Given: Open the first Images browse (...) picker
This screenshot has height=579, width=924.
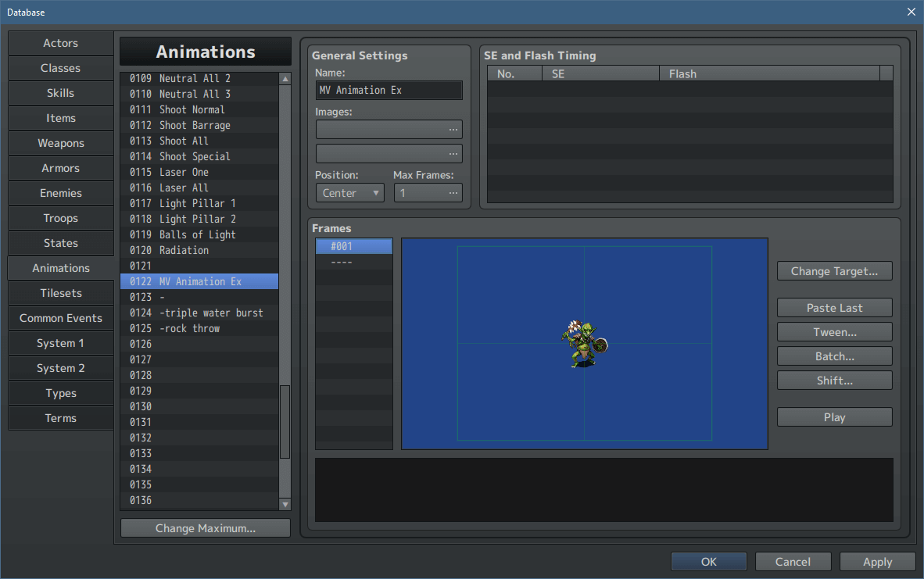Looking at the screenshot, I should 452,129.
